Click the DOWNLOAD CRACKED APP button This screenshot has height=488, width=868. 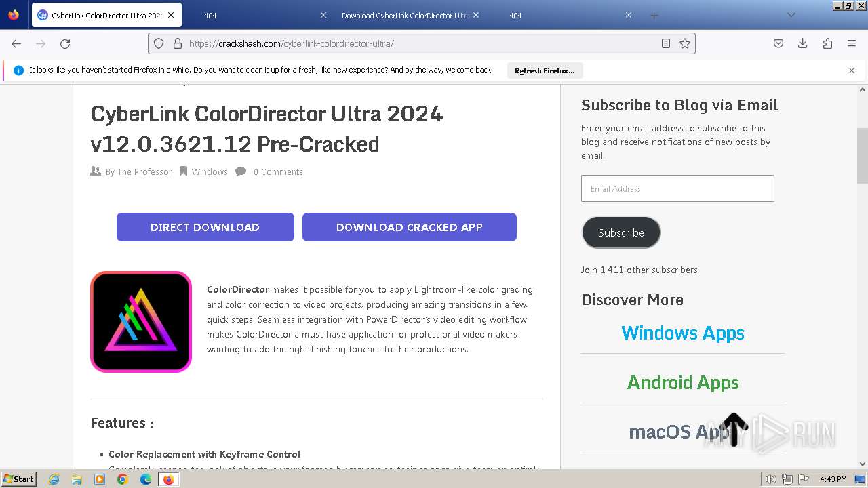410,227
